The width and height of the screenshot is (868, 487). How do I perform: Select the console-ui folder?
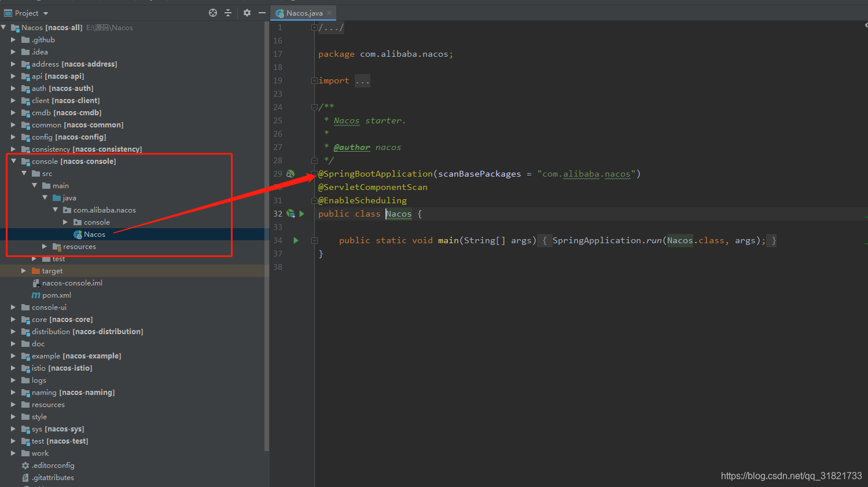click(x=49, y=307)
